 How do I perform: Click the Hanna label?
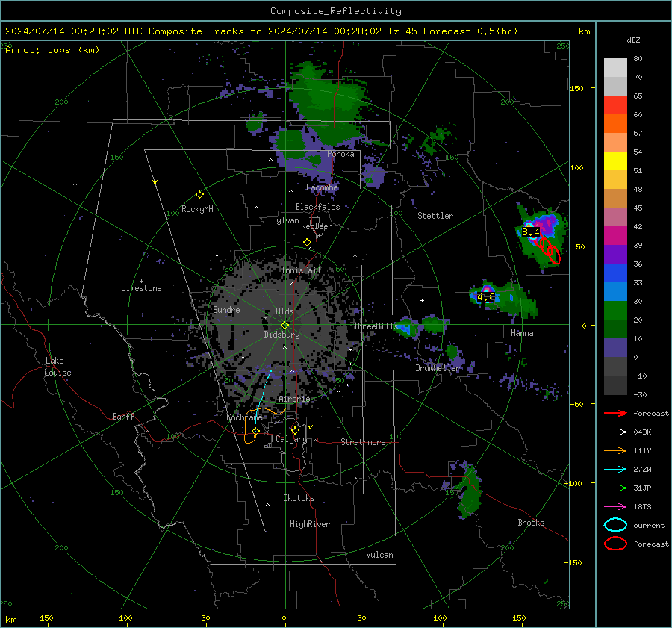(x=522, y=333)
